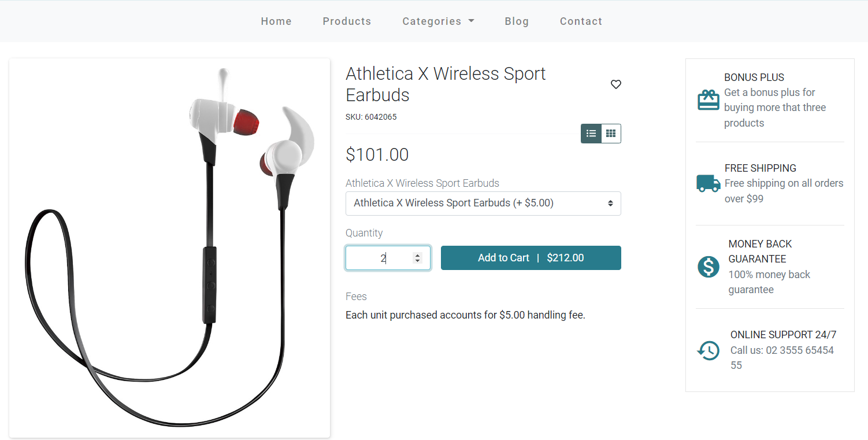Switch to list view layout icon
Viewport: 868px width, 440px height.
[x=591, y=134]
